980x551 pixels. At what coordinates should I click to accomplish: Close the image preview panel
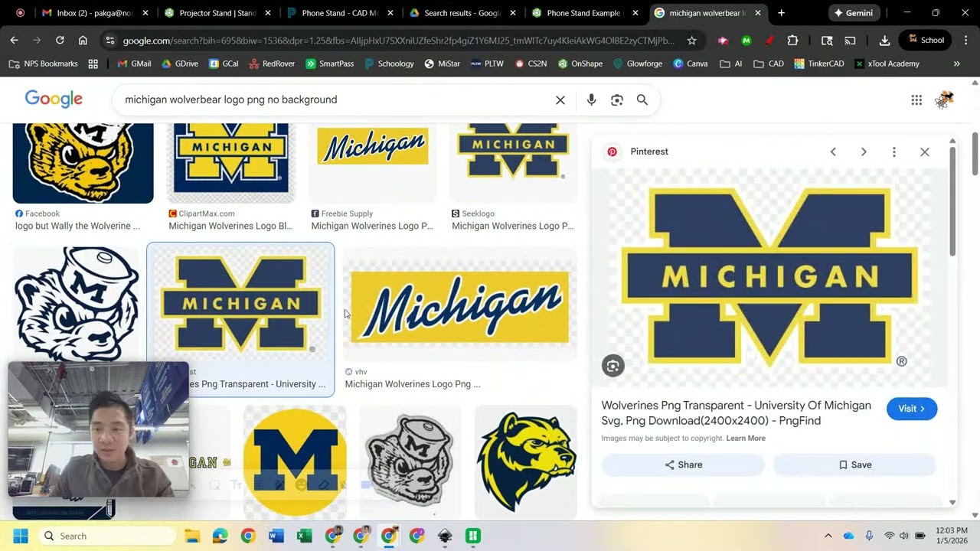[925, 152]
